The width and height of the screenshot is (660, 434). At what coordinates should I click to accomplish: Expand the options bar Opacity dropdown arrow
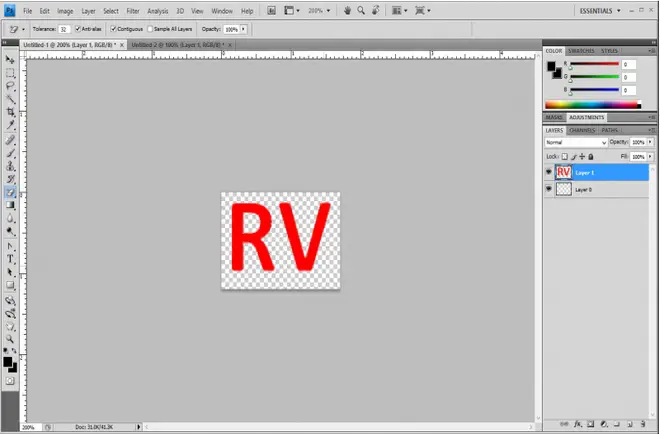[243, 30]
